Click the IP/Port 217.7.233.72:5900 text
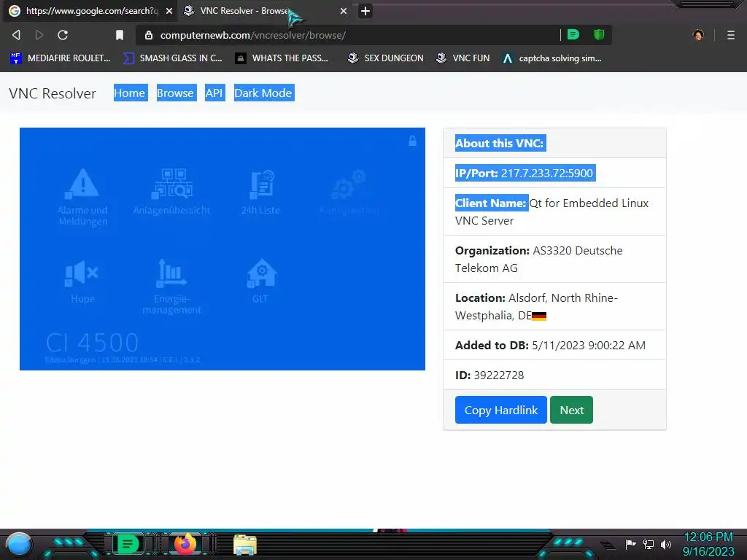747x560 pixels. 524,173
